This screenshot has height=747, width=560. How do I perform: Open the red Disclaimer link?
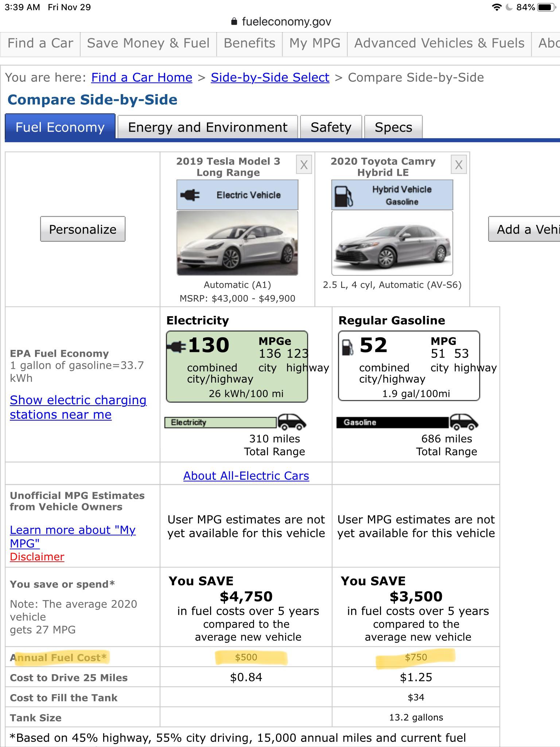(x=37, y=557)
